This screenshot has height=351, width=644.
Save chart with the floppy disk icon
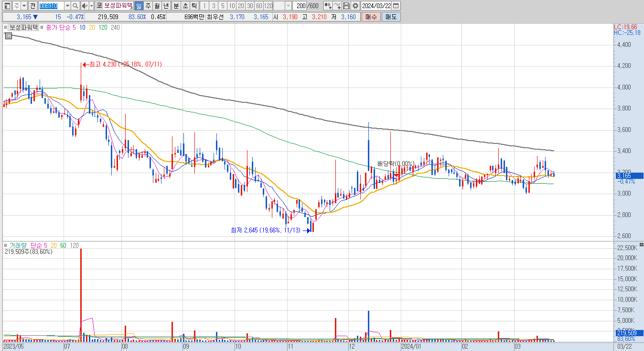pos(346,6)
